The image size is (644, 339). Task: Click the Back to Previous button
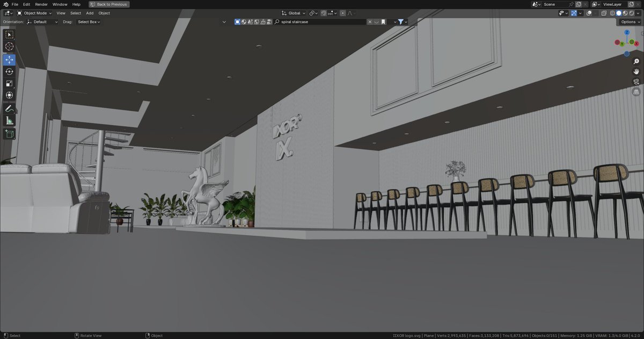109,4
